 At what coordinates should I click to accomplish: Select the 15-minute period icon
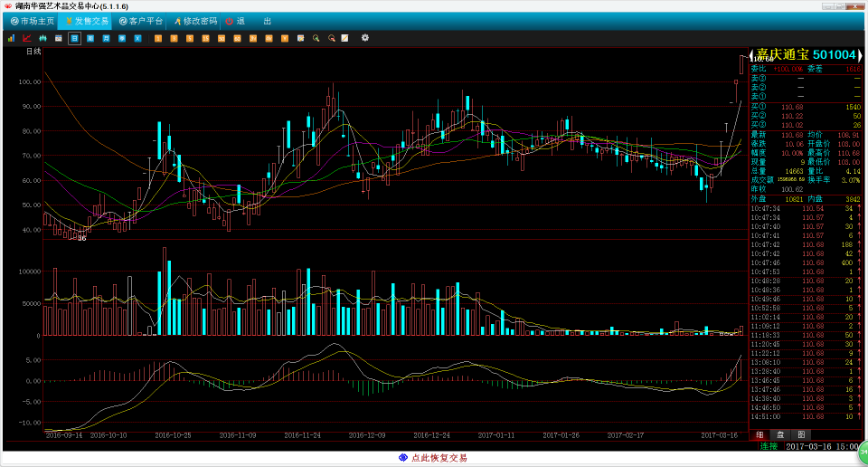205,38
